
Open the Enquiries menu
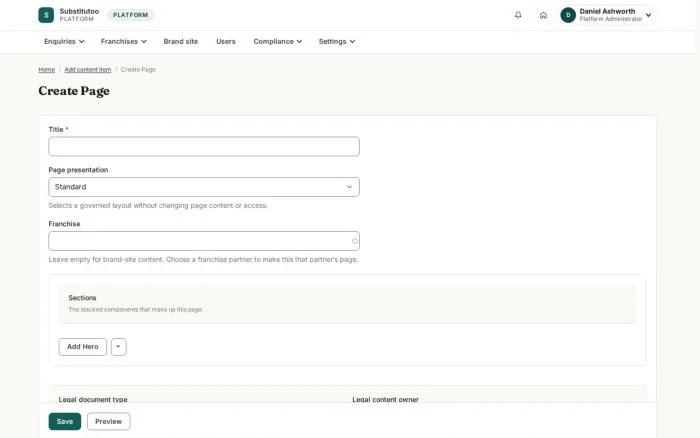[x=64, y=42]
